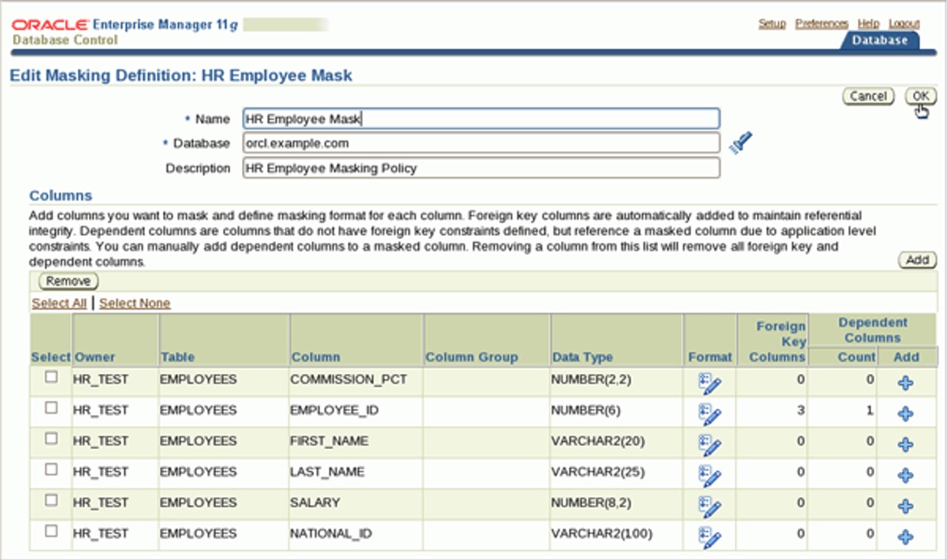Open format editor for FIRST_NAME column
The image size is (947, 560).
click(709, 445)
